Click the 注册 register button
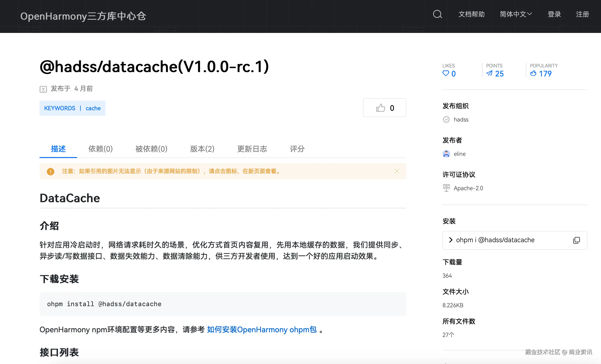 [582, 14]
